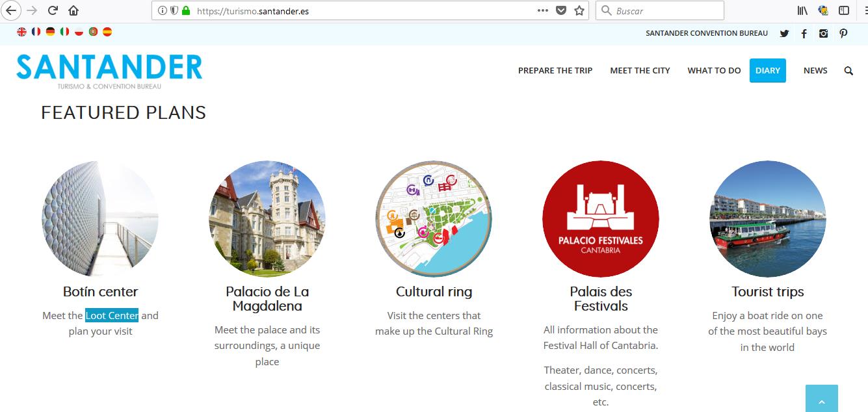Select the highlighted Diary menu item

(768, 71)
